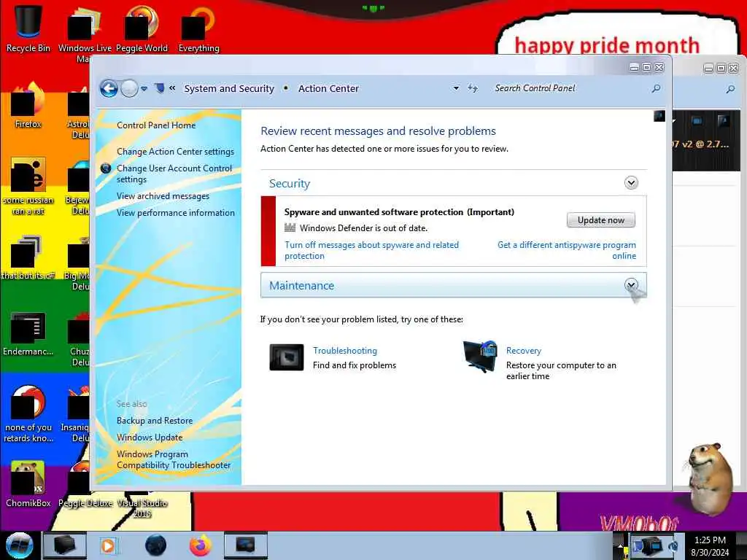Click the Troubleshooting monitor icon
This screenshot has width=747, height=560.
tap(286, 357)
